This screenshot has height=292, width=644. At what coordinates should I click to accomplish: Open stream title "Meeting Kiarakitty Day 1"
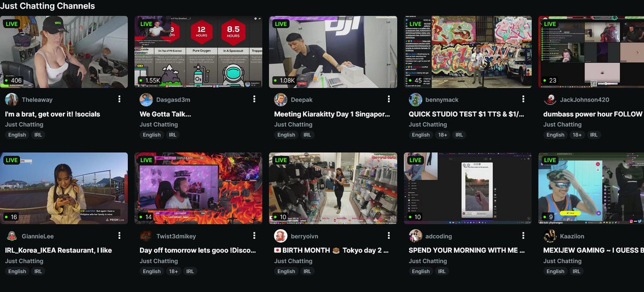coord(332,114)
